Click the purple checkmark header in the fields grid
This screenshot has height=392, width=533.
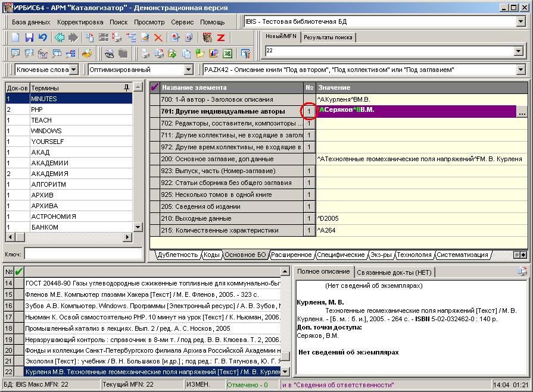tap(155, 87)
